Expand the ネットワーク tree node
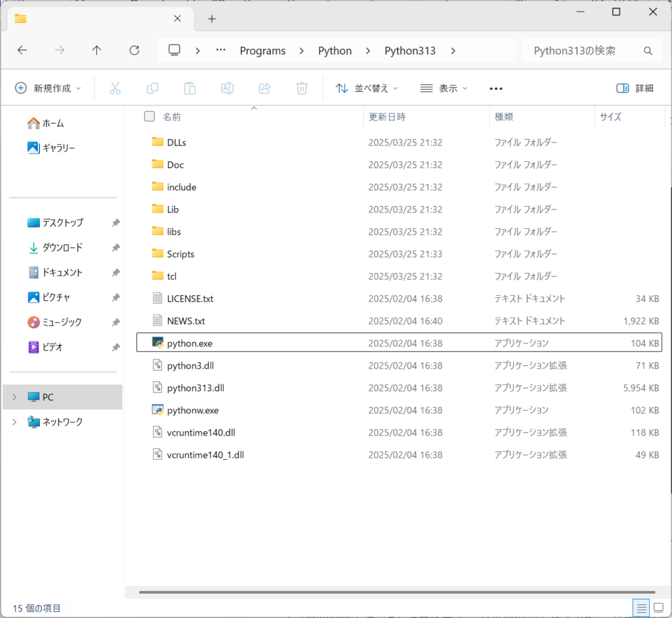Viewport: 672px width, 618px height. (x=14, y=422)
